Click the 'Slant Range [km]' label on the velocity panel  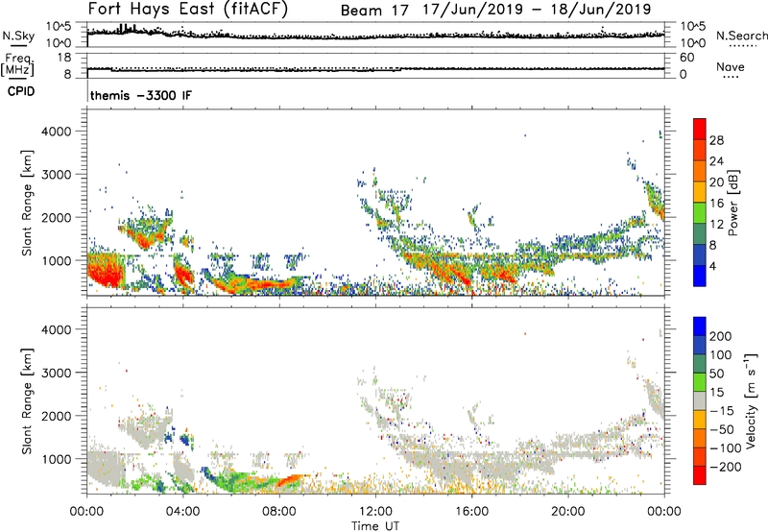(x=27, y=401)
